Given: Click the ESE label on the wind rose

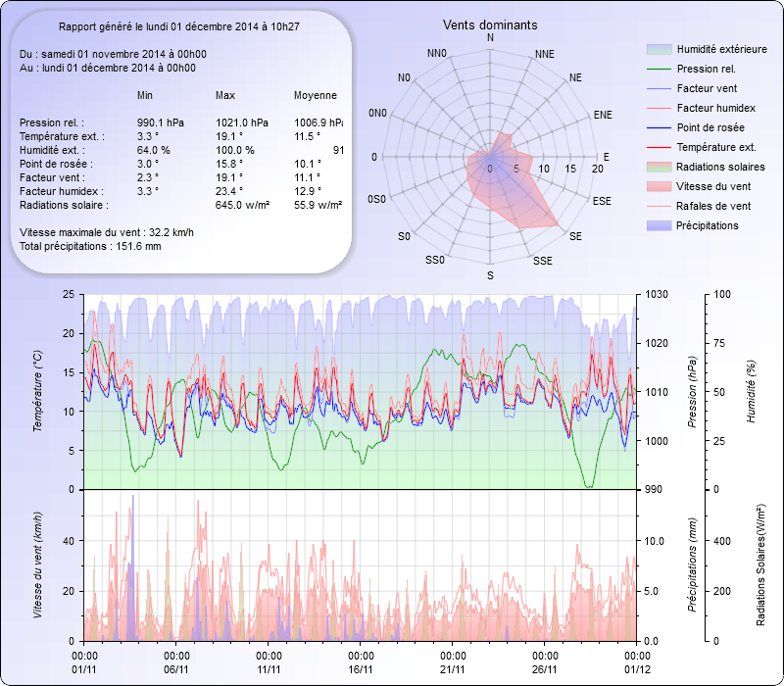Looking at the screenshot, I should [x=603, y=200].
